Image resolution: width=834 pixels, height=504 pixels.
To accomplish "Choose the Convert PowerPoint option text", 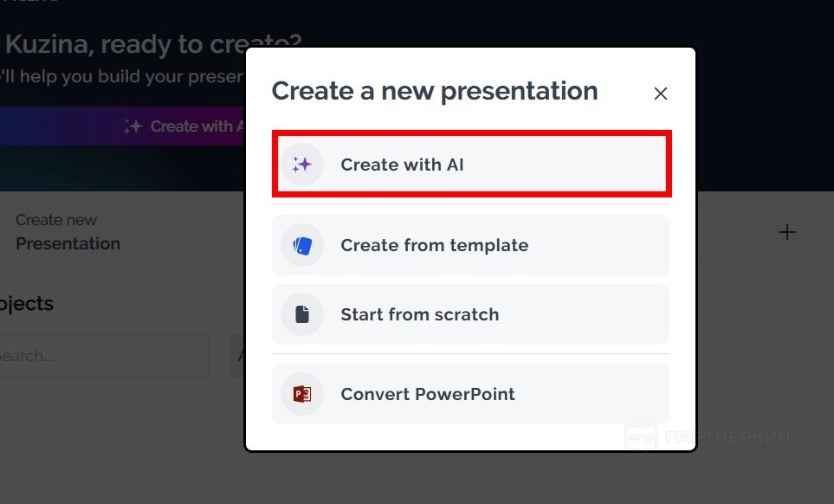I will coord(428,394).
